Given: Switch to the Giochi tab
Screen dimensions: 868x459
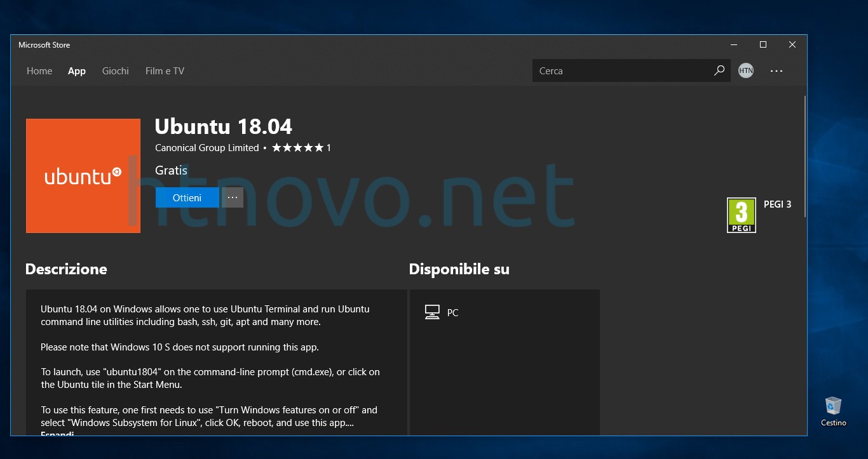Looking at the screenshot, I should tap(115, 70).
